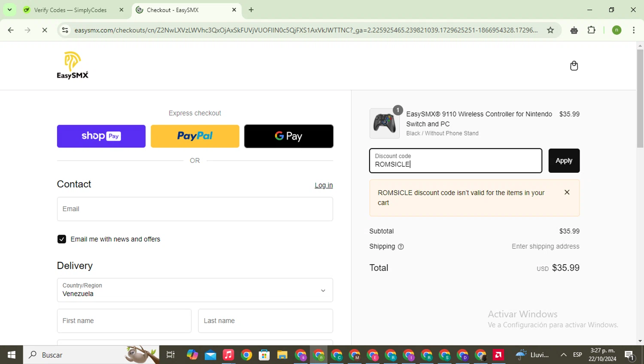Open the weather widget in taskbar
The width and height of the screenshot is (644, 364).
532,355
